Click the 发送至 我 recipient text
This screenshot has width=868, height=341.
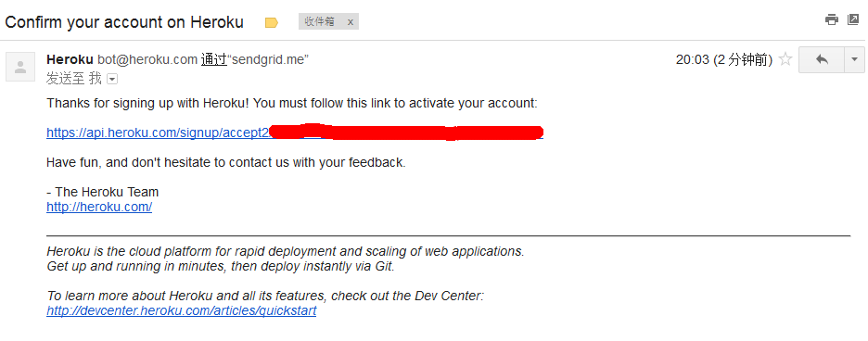[74, 79]
